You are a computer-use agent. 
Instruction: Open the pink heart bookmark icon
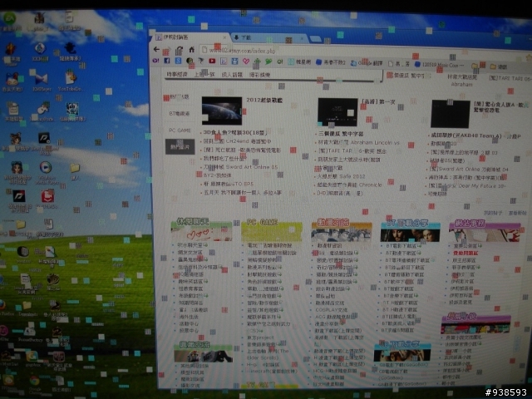click(246, 62)
